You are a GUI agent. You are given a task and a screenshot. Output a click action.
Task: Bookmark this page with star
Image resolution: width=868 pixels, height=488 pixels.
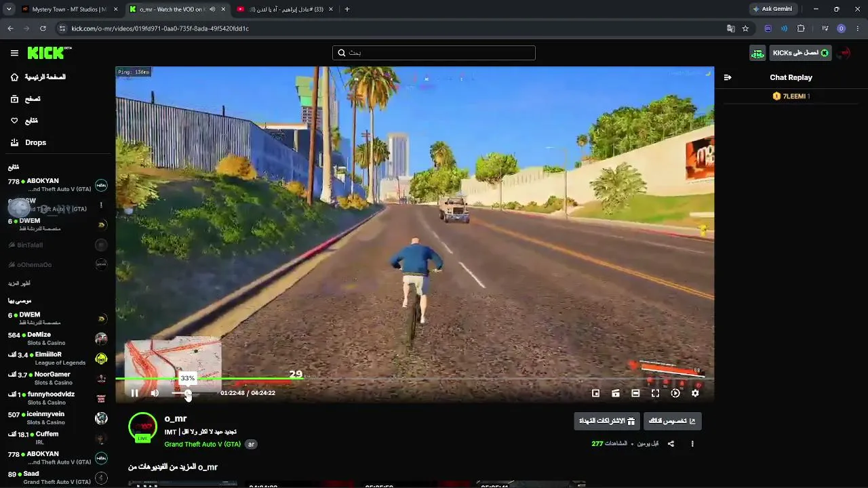pyautogui.click(x=745, y=28)
